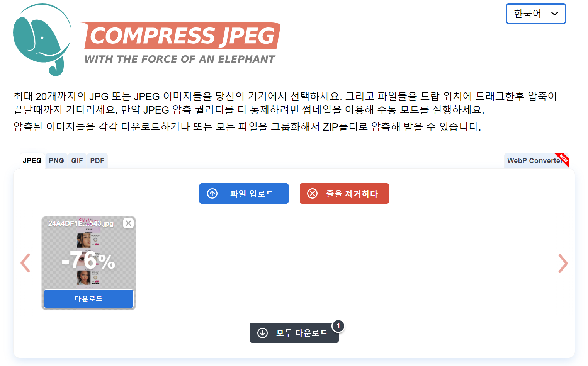Click the download-all arrow icon

263,333
